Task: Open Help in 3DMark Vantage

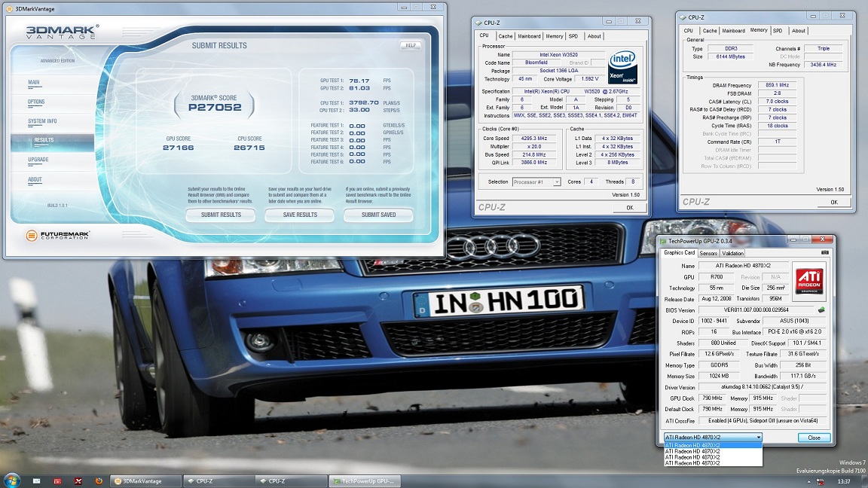Action: point(411,45)
